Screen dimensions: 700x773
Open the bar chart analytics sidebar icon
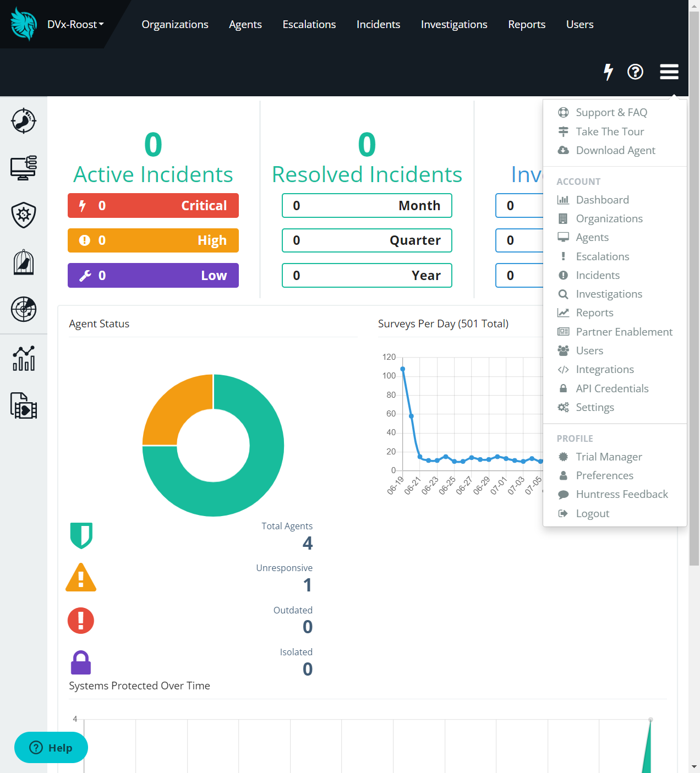(x=24, y=358)
